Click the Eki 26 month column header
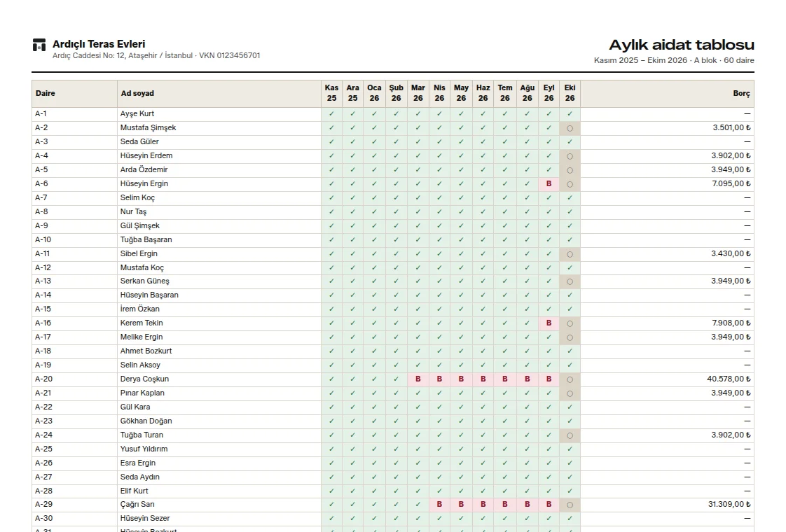 (x=570, y=93)
